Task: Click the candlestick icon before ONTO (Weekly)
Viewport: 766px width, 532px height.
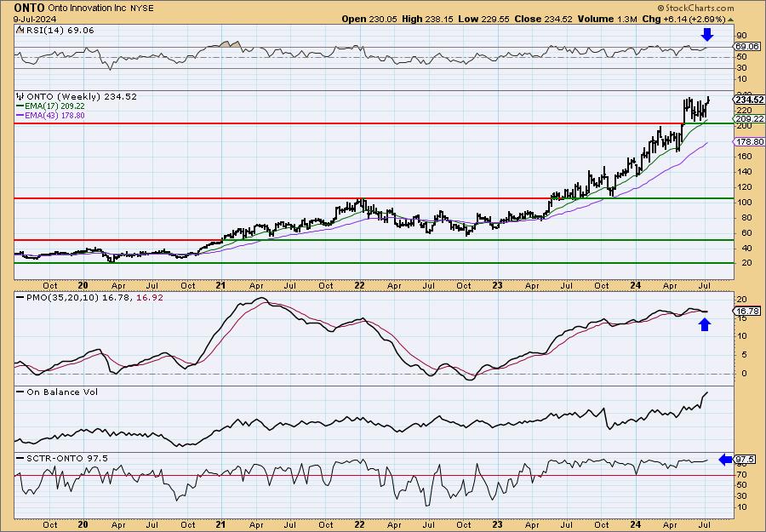Action: point(20,96)
